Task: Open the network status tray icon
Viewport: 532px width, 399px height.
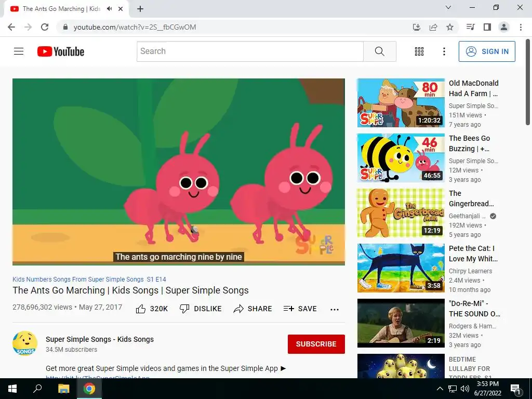Action: [x=453, y=389]
